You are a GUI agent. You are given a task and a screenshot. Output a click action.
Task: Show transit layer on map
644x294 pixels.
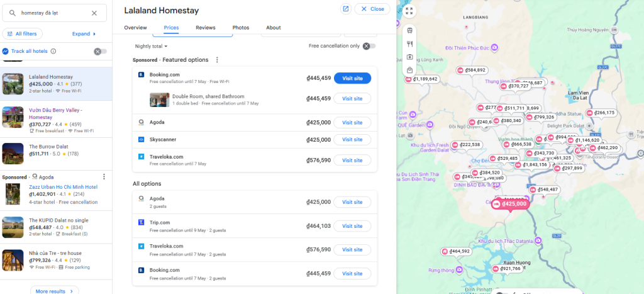point(409,31)
